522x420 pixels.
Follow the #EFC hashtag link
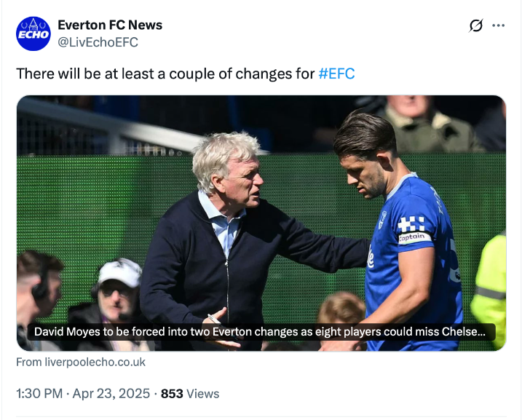pyautogui.click(x=336, y=74)
